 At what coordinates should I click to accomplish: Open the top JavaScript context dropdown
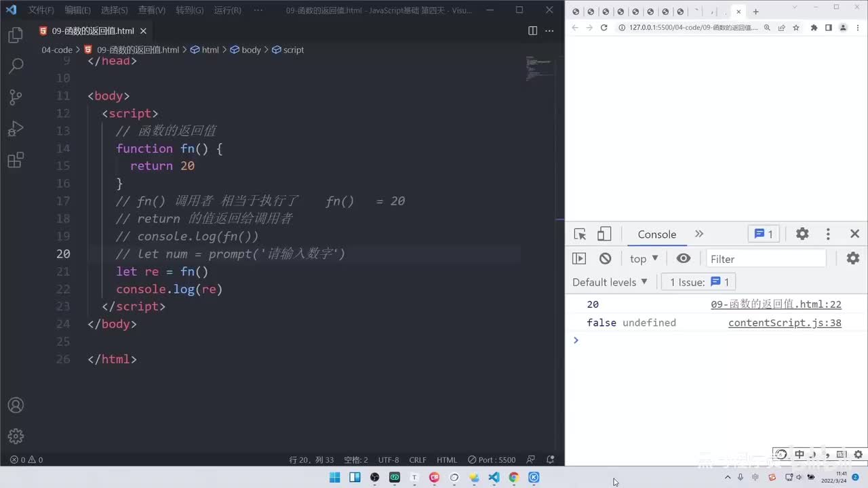(644, 258)
